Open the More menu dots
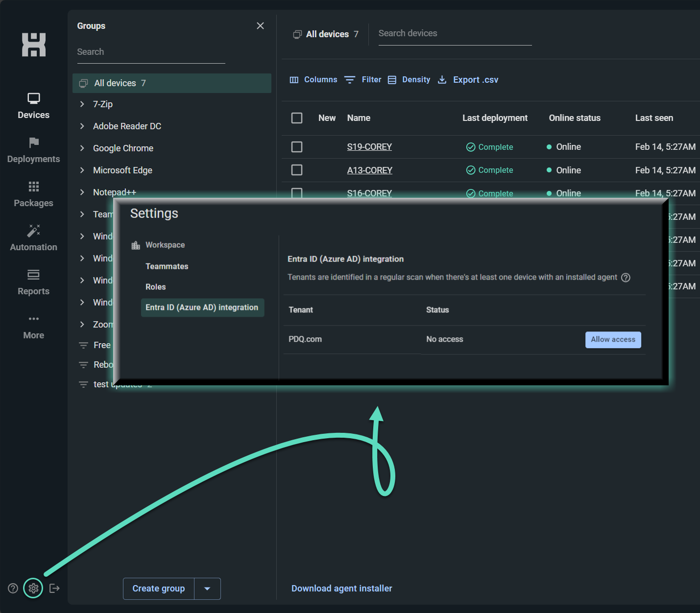700x613 pixels. pyautogui.click(x=34, y=319)
